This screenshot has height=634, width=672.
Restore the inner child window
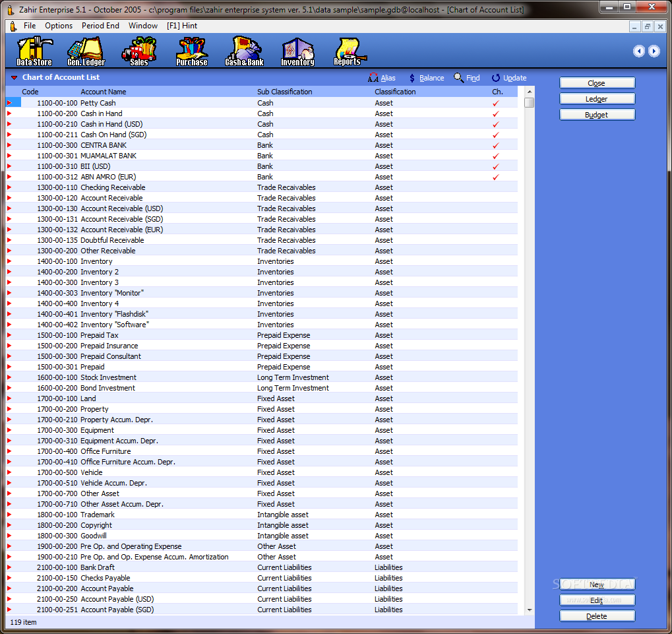point(648,26)
